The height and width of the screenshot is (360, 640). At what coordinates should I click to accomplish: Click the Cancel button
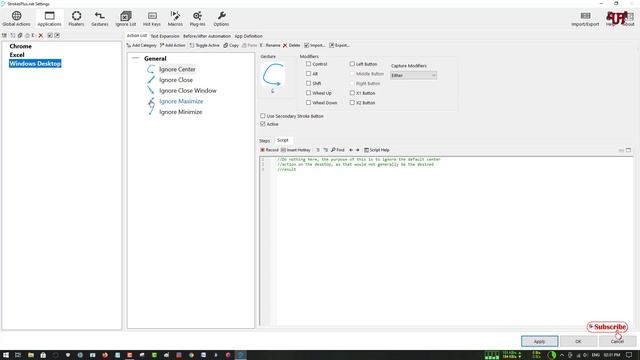617,341
